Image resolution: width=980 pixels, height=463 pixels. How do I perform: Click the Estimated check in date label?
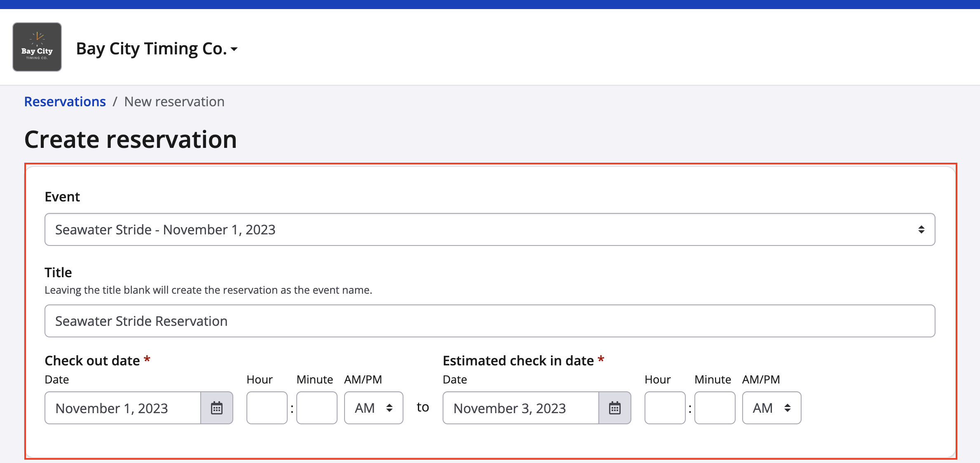click(x=518, y=361)
